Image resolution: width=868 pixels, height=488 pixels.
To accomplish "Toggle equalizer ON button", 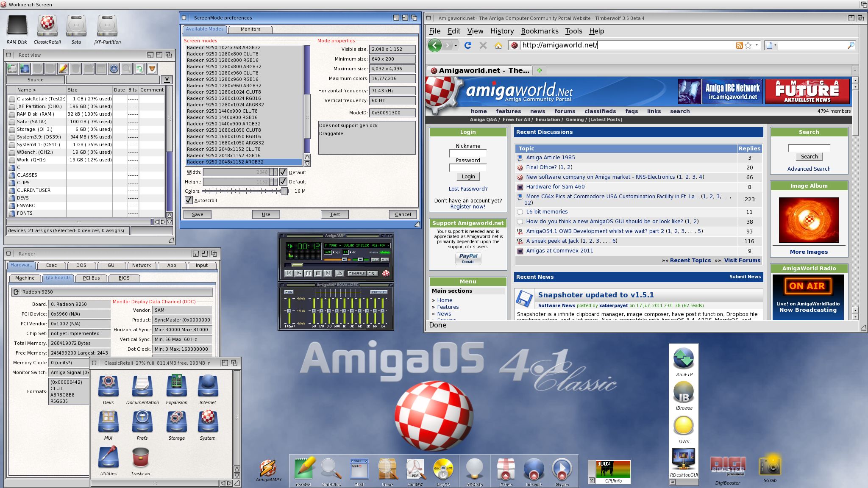I will click(289, 292).
